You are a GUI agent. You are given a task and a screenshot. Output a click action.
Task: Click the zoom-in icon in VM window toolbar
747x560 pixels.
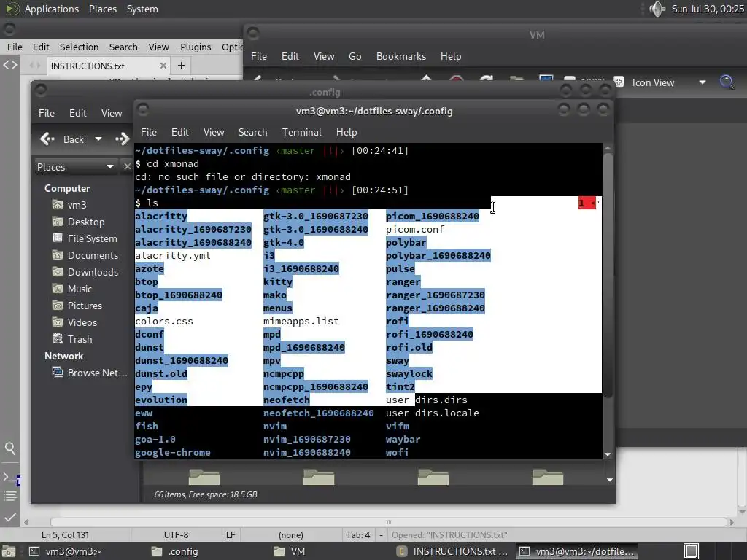click(619, 82)
